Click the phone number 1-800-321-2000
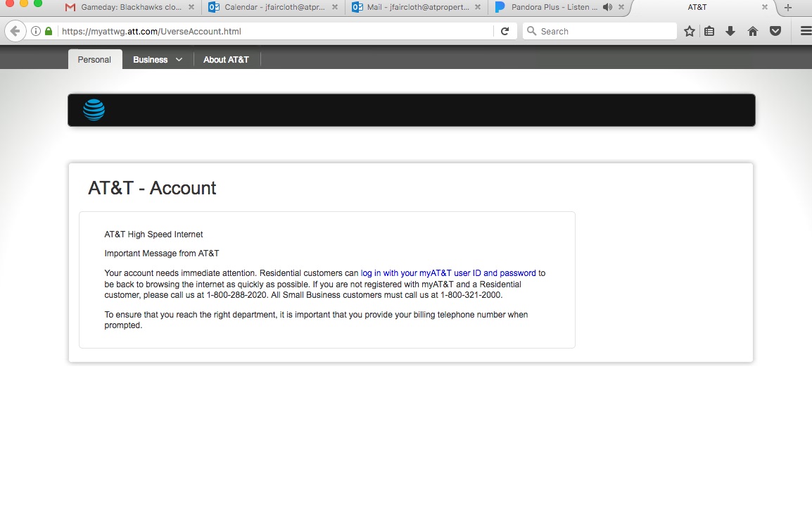 [471, 295]
